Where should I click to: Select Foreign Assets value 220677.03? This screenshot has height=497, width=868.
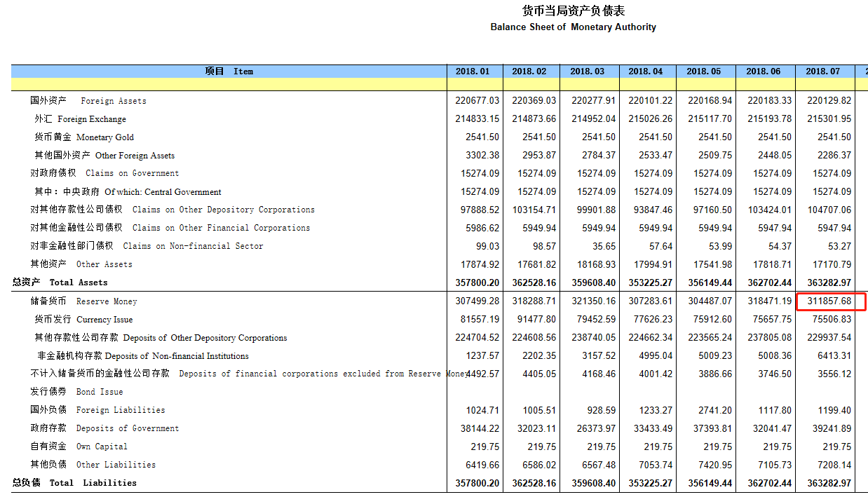point(477,101)
